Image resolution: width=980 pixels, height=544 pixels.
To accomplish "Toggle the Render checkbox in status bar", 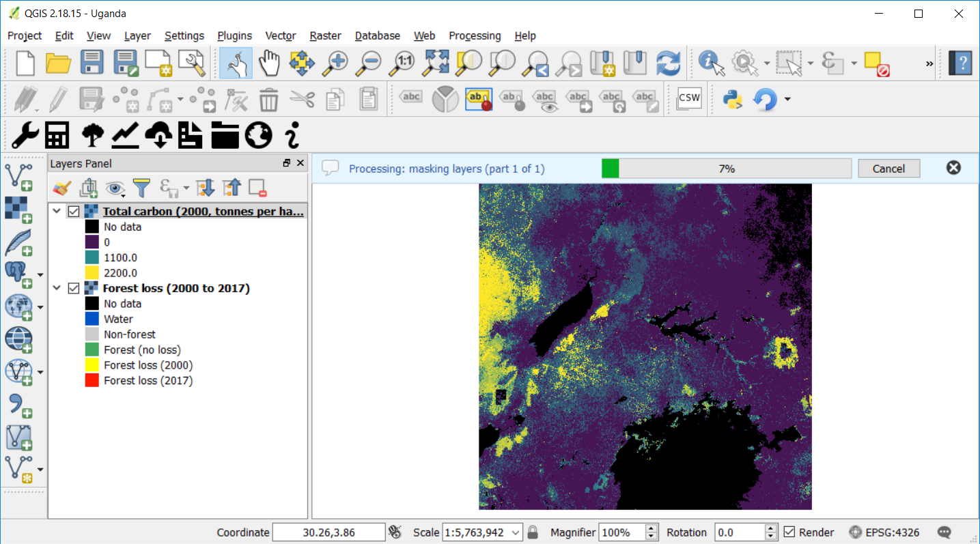I will (789, 532).
